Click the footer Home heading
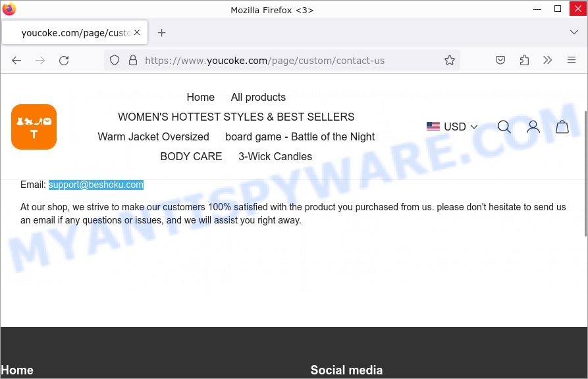The height and width of the screenshot is (379, 588). pos(17,370)
